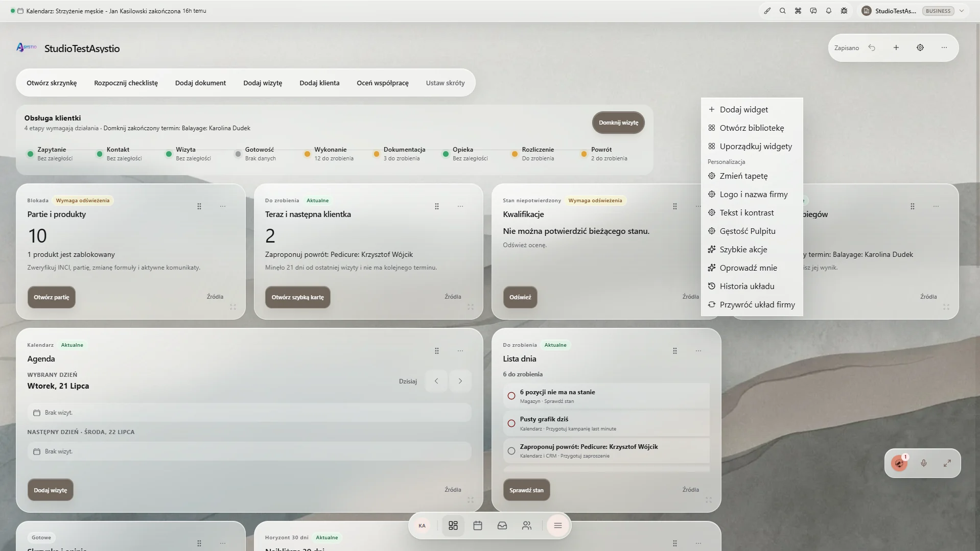Click the bug report icon

pos(844,11)
